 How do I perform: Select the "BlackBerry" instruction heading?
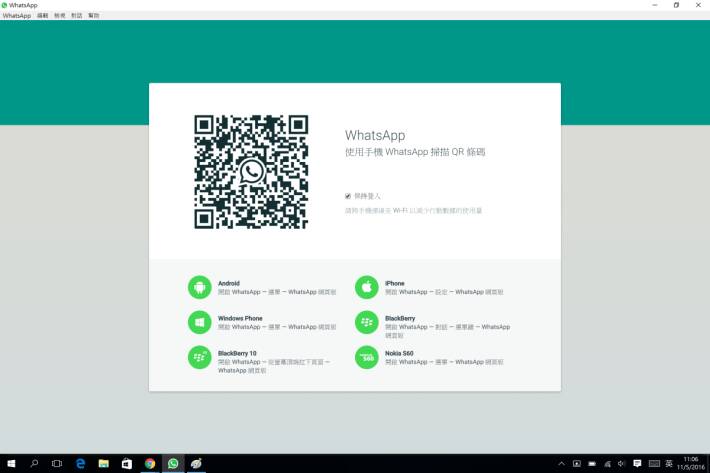click(400, 318)
